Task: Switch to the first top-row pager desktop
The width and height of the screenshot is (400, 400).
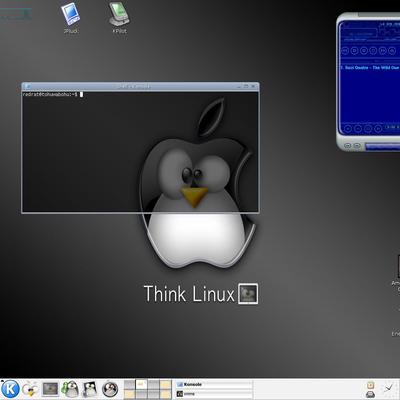Action: [x=130, y=384]
